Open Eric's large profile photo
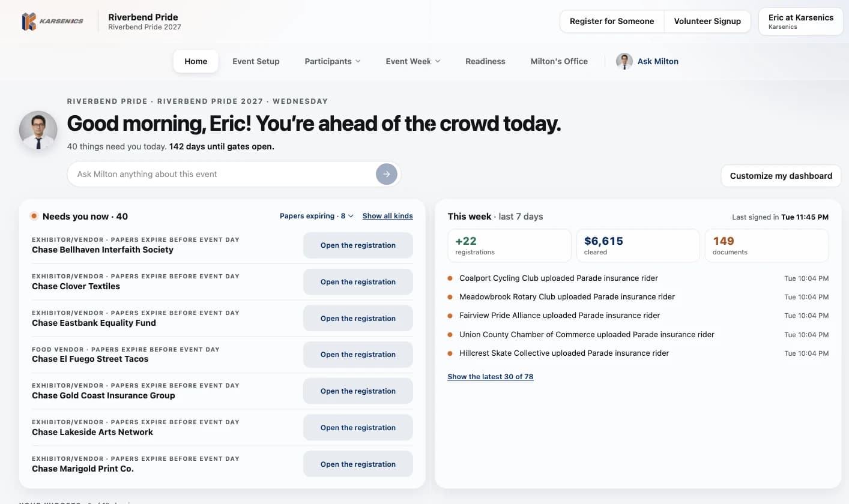This screenshot has height=504, width=849. pos(38,130)
